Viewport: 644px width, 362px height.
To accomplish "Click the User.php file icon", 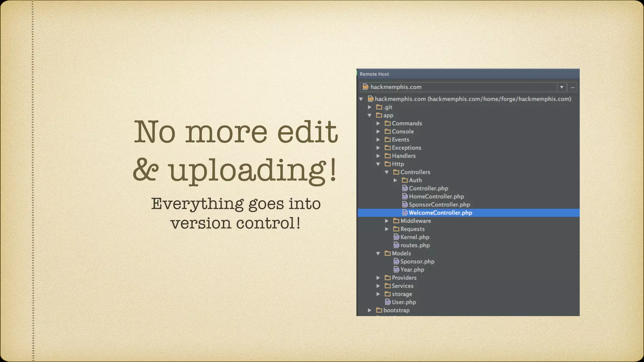I will (x=388, y=302).
